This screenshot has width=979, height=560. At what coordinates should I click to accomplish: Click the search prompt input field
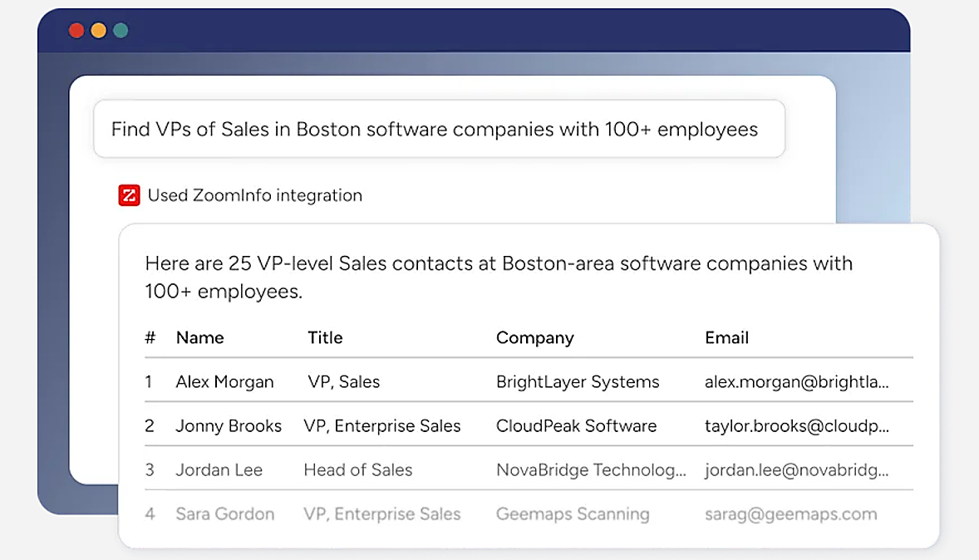pyautogui.click(x=439, y=129)
